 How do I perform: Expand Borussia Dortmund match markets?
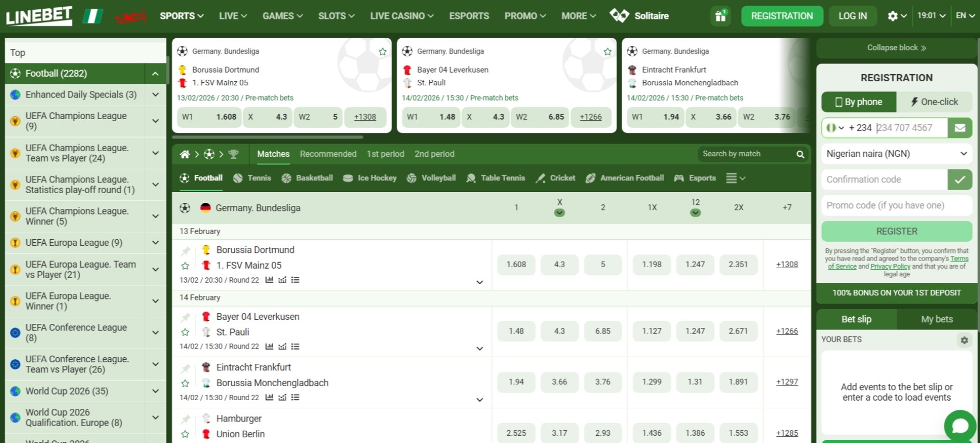click(479, 282)
